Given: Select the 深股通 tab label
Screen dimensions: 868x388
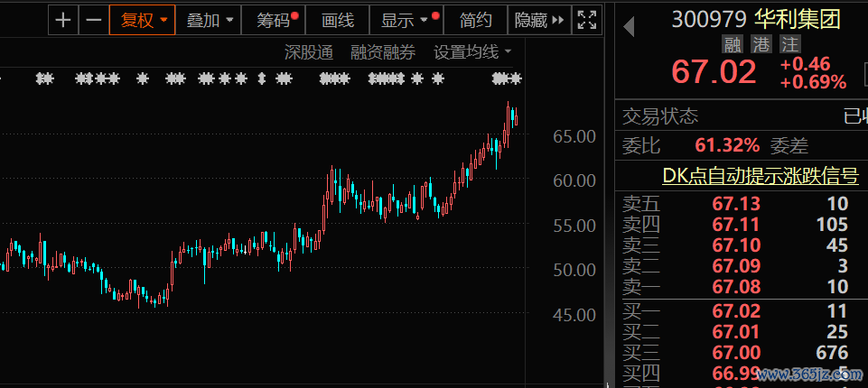Looking at the screenshot, I should coord(309,52).
